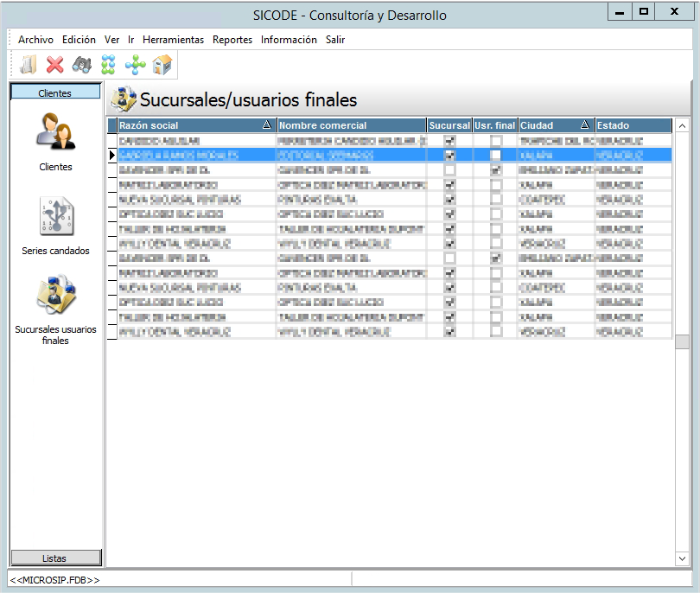The height and width of the screenshot is (593, 700).
Task: Expand the Listas sidebar group
Action: tap(55, 558)
